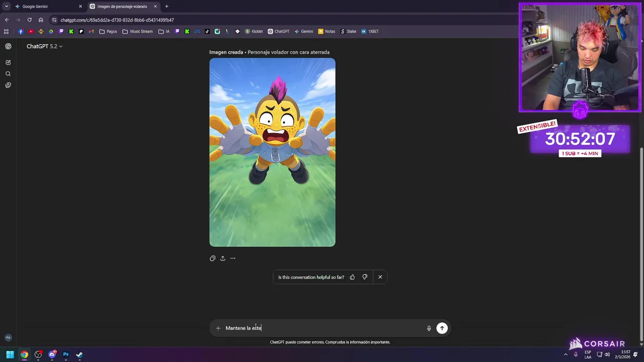
Task: Open the images library sidebar icon
Action: click(x=8, y=85)
